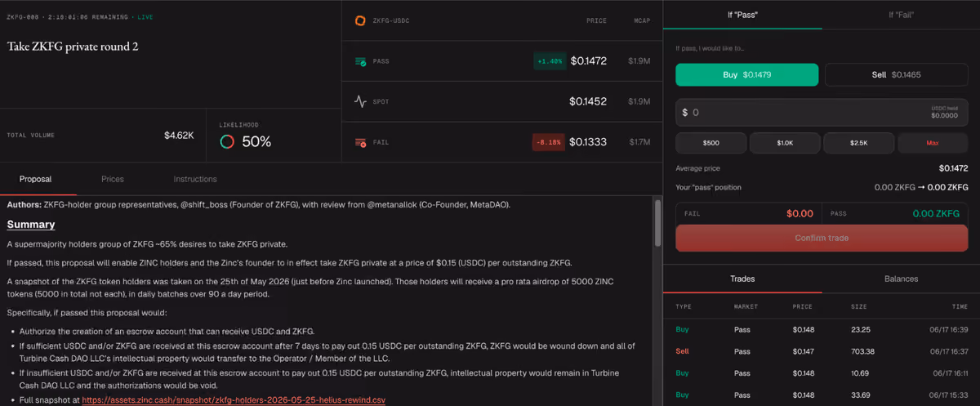Switch to the If "Pass" tab
This screenshot has width=980, height=406.
point(743,15)
